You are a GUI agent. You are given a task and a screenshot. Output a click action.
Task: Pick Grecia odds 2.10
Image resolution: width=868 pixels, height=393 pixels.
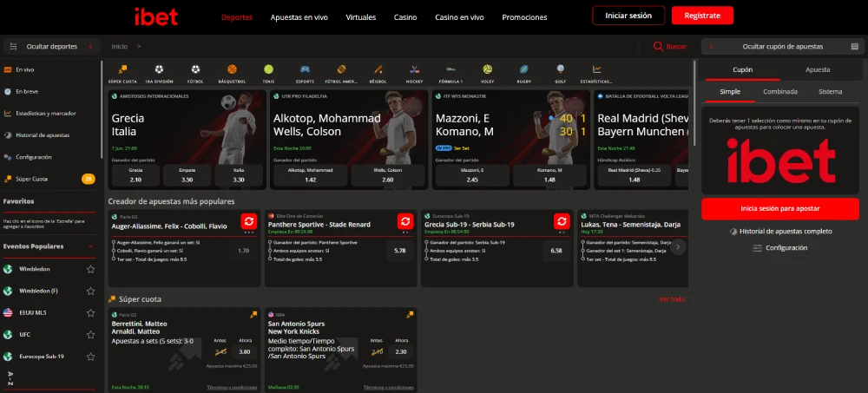(x=135, y=175)
